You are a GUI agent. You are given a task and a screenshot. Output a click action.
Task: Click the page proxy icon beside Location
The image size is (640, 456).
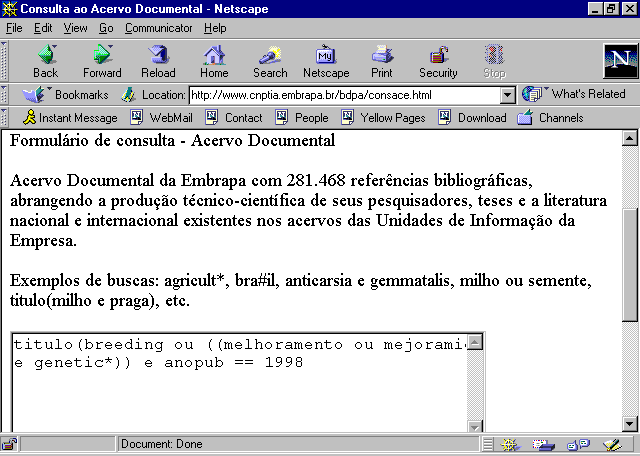pyautogui.click(x=129, y=95)
